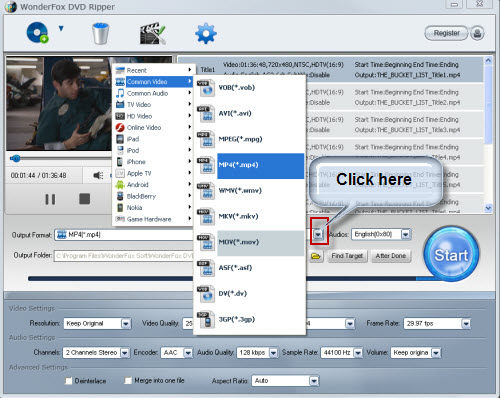The image size is (500, 398).
Task: Choose MOV(*.mov) format
Action: [x=250, y=242]
